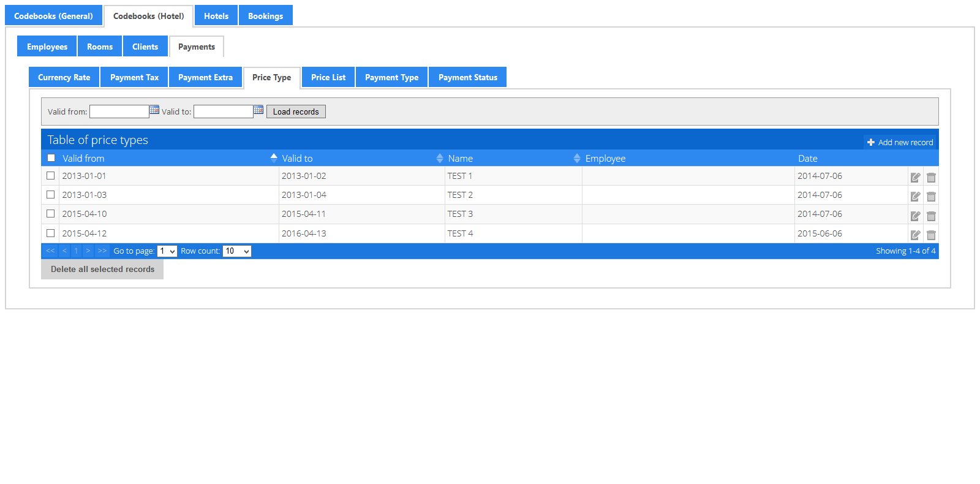
Task: Select all rows with header checkbox
Action: pyautogui.click(x=51, y=157)
